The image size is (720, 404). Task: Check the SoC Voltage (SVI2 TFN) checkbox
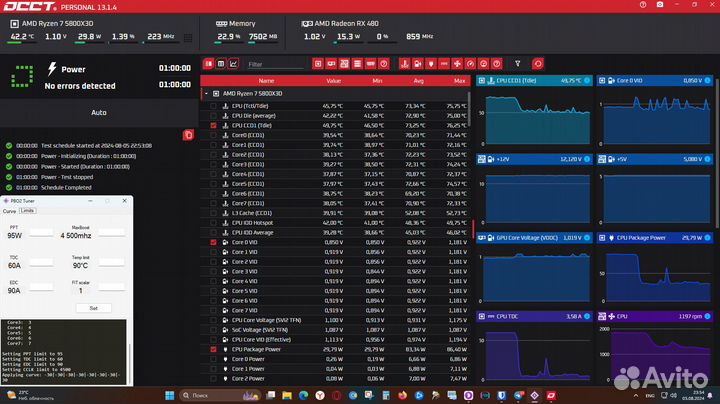click(x=214, y=330)
